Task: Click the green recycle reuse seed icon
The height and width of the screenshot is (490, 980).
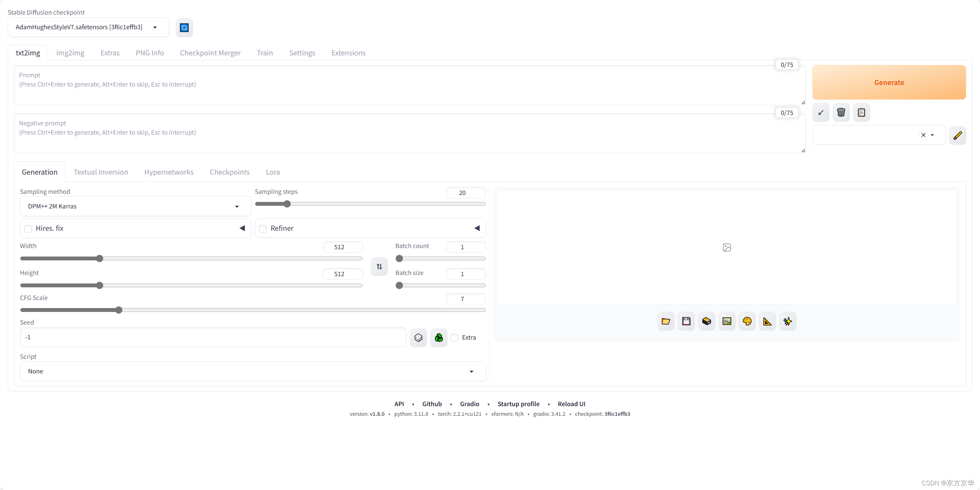Action: (x=439, y=337)
